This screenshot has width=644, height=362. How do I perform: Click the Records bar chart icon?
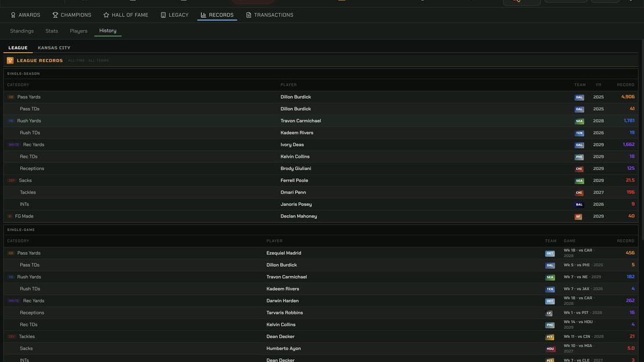(x=203, y=15)
